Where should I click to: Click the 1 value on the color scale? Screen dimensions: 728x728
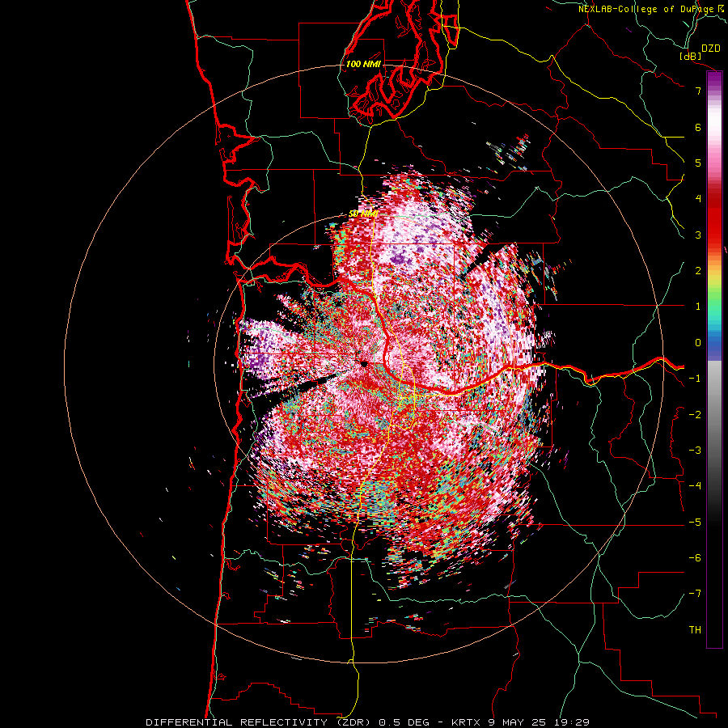(698, 307)
